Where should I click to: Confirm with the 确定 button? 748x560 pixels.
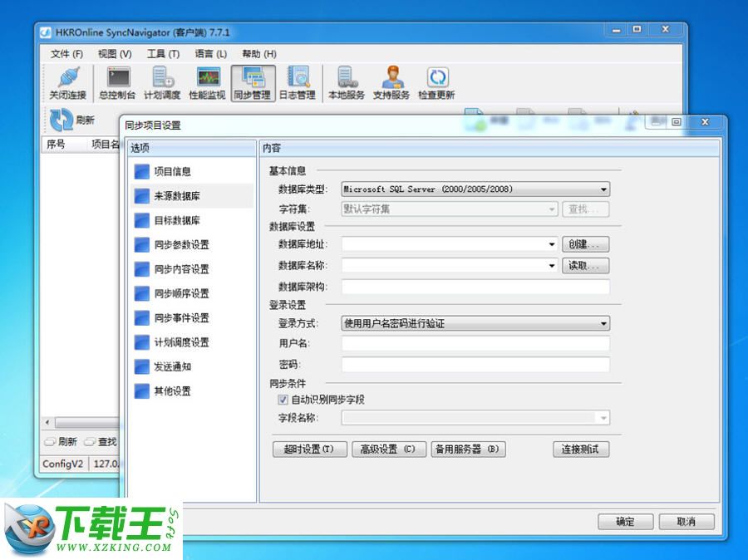click(625, 521)
